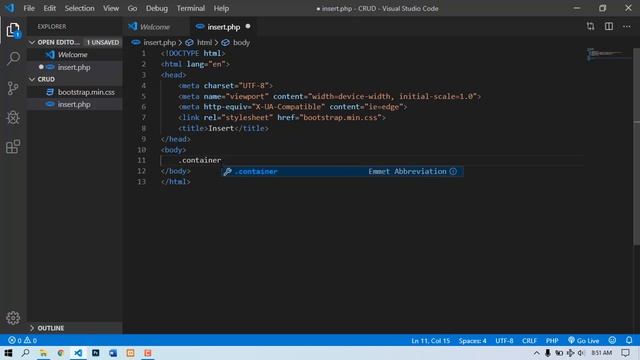Open the notifications bell in status bar
This screenshot has height=360, width=640.
click(629, 340)
